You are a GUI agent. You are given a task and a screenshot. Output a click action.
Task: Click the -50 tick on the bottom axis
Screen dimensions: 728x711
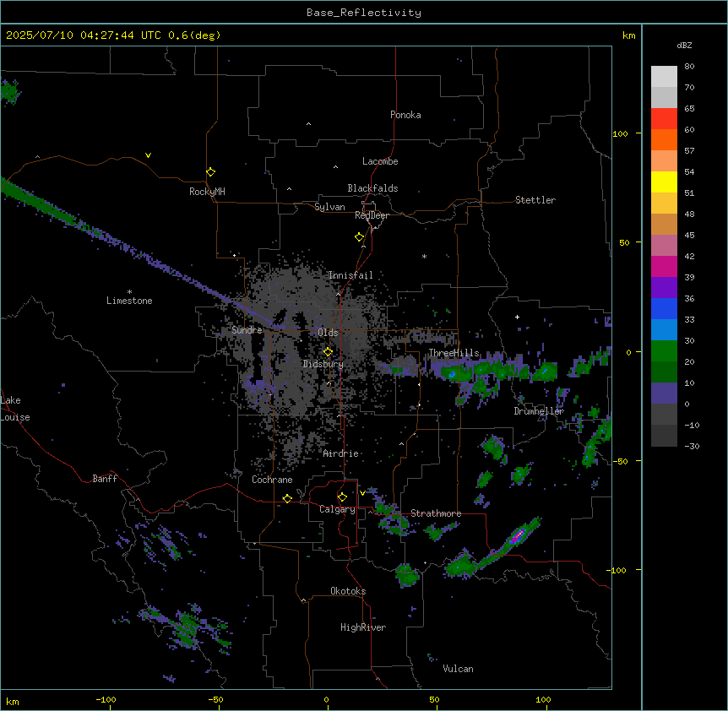[x=216, y=700]
